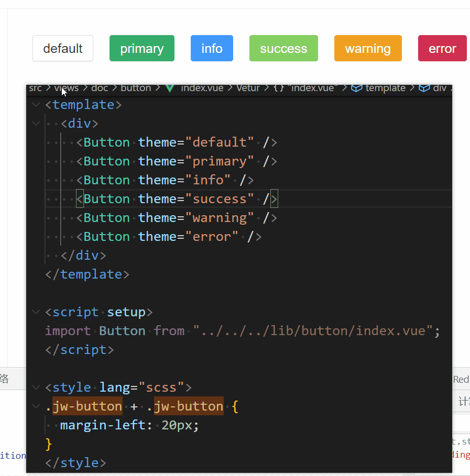Select the src breadcrumb segment

click(x=35, y=88)
